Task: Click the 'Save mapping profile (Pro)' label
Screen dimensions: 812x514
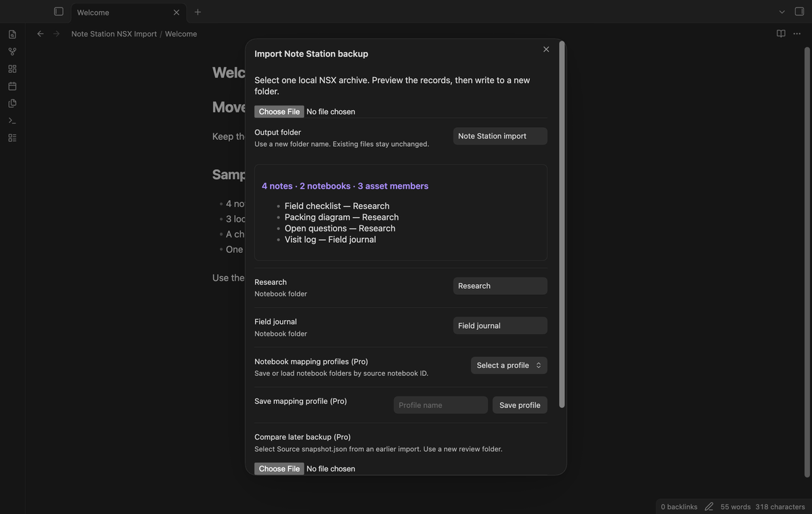Action: tap(300, 401)
